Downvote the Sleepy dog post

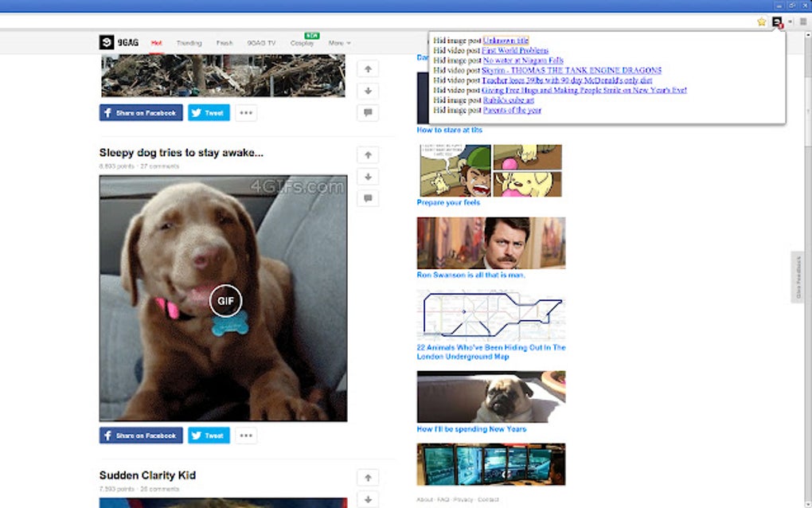tap(368, 177)
